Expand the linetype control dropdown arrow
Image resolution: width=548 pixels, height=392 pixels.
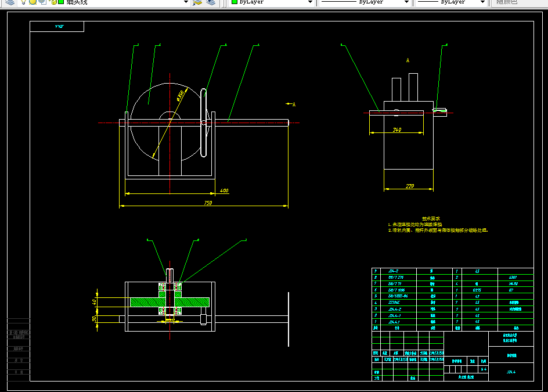click(406, 2)
